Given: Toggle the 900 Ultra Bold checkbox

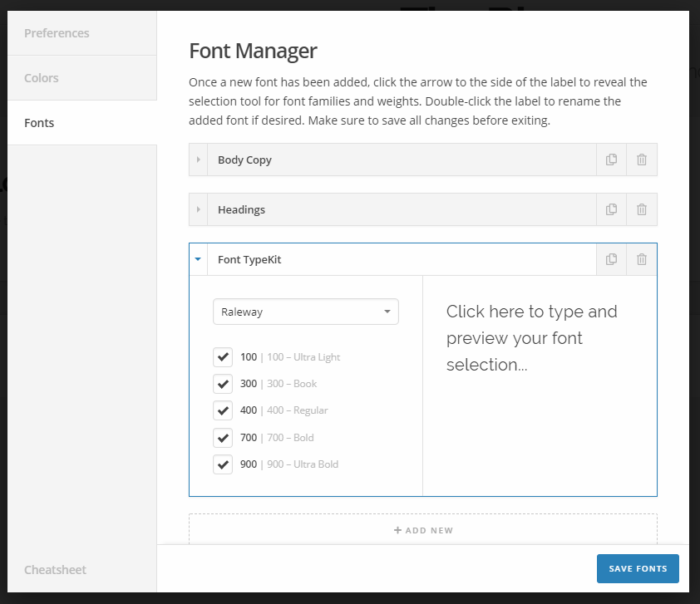Looking at the screenshot, I should click(x=223, y=464).
